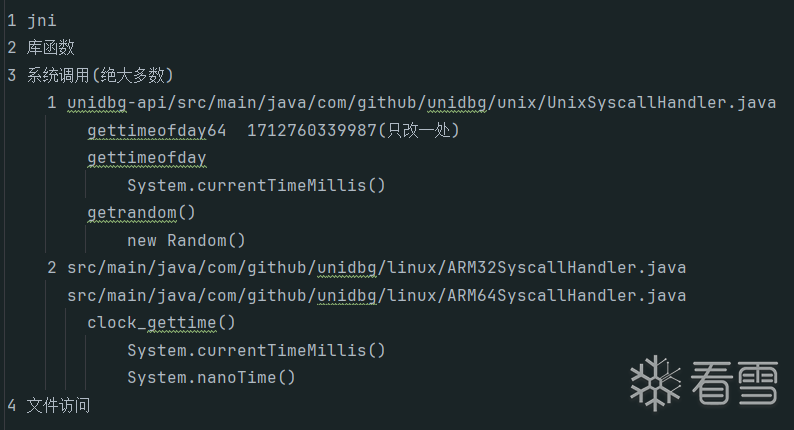Click the timestamp number 1712760339987
Image resolution: width=794 pixels, height=430 pixels.
pyautogui.click(x=311, y=130)
